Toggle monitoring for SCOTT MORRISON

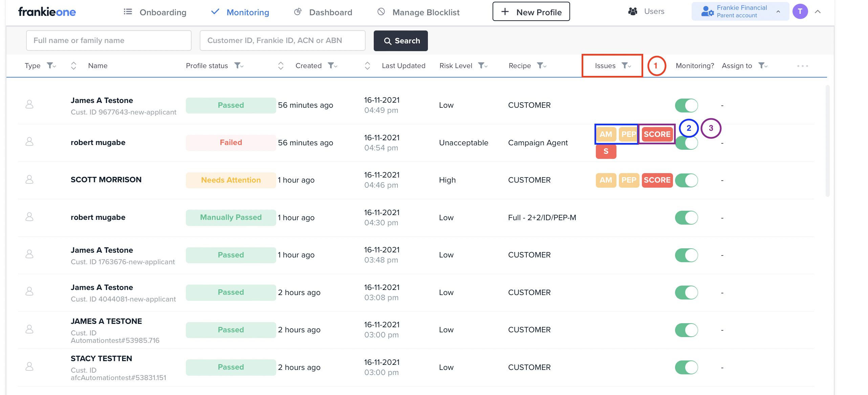[x=687, y=180]
